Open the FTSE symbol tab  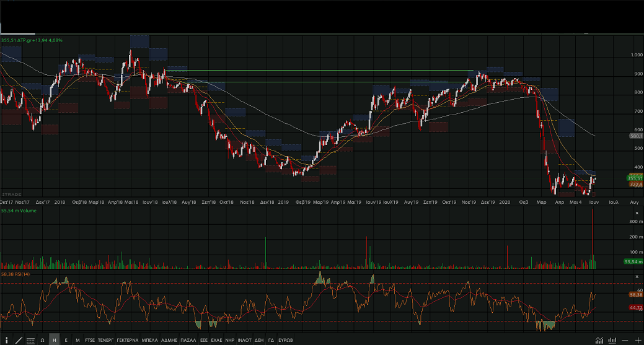(90, 340)
